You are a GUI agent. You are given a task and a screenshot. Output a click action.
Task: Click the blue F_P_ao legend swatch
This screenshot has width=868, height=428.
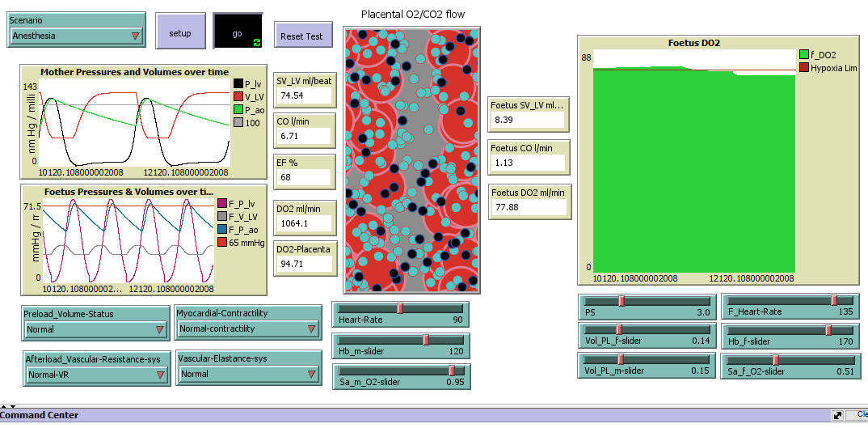point(222,230)
